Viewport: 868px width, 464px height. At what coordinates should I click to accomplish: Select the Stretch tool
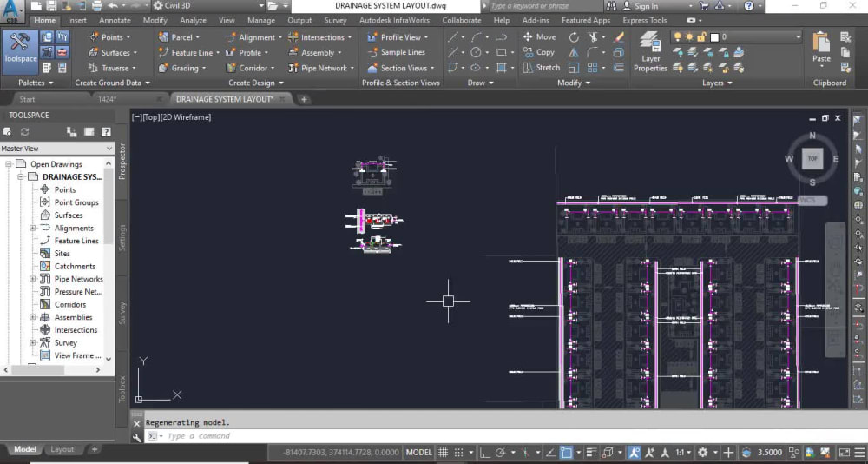click(x=540, y=68)
